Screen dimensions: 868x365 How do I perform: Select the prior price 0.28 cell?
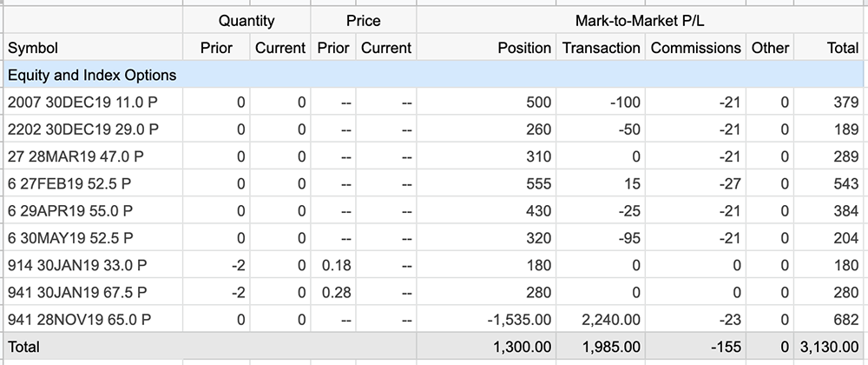tap(332, 293)
